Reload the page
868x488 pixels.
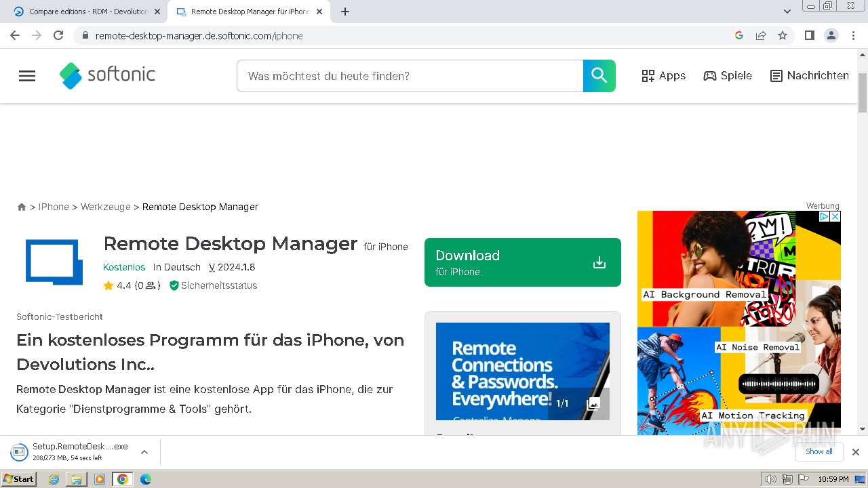pos(58,35)
